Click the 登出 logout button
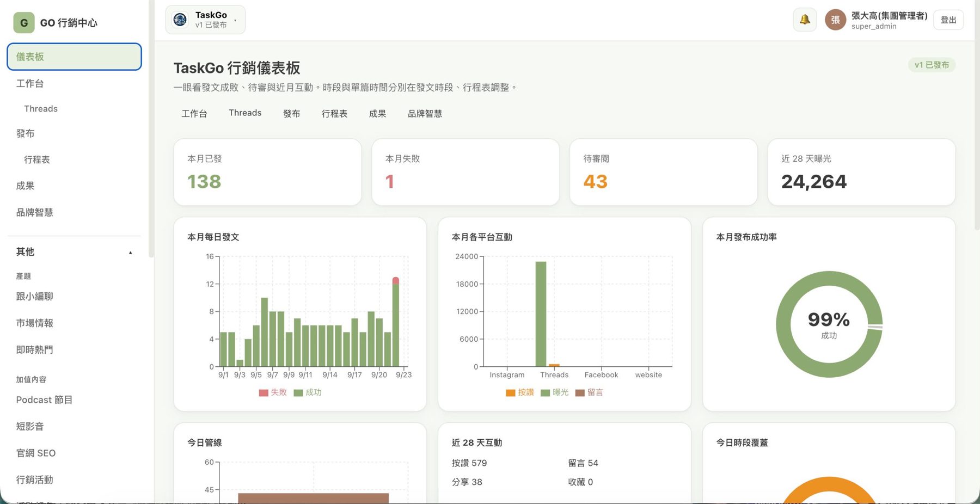The width and height of the screenshot is (980, 504). click(x=948, y=20)
